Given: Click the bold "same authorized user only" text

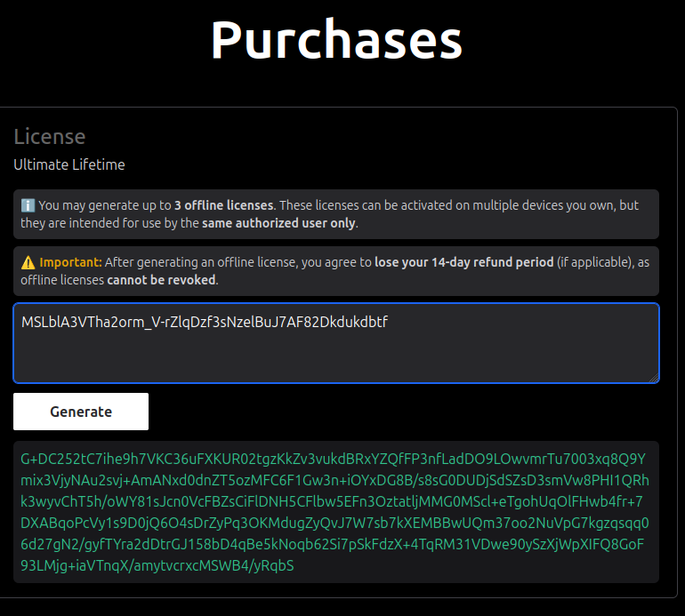Looking at the screenshot, I should click(278, 223).
